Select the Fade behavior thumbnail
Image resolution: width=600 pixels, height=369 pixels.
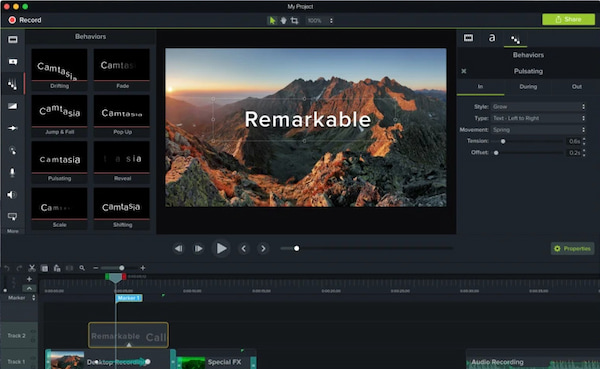coord(122,69)
